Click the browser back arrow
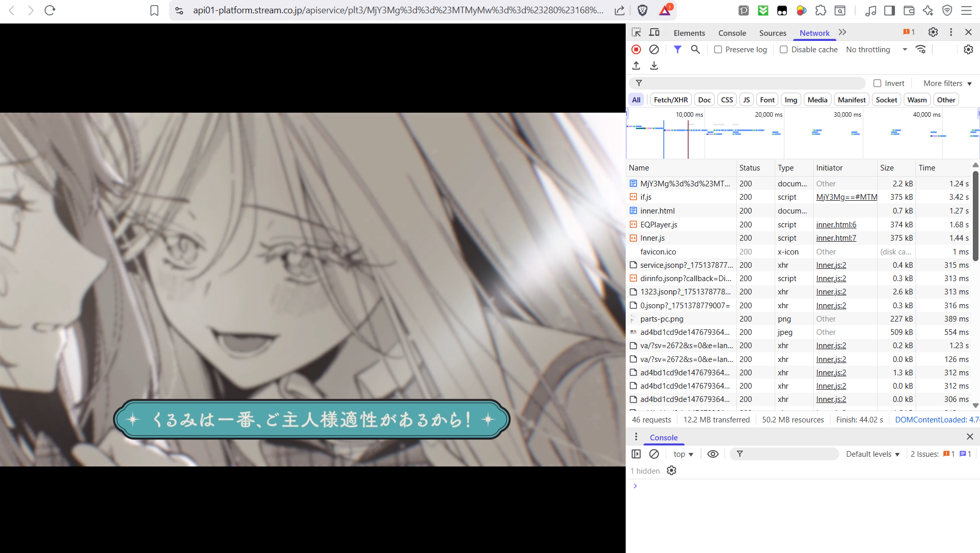 (x=12, y=10)
